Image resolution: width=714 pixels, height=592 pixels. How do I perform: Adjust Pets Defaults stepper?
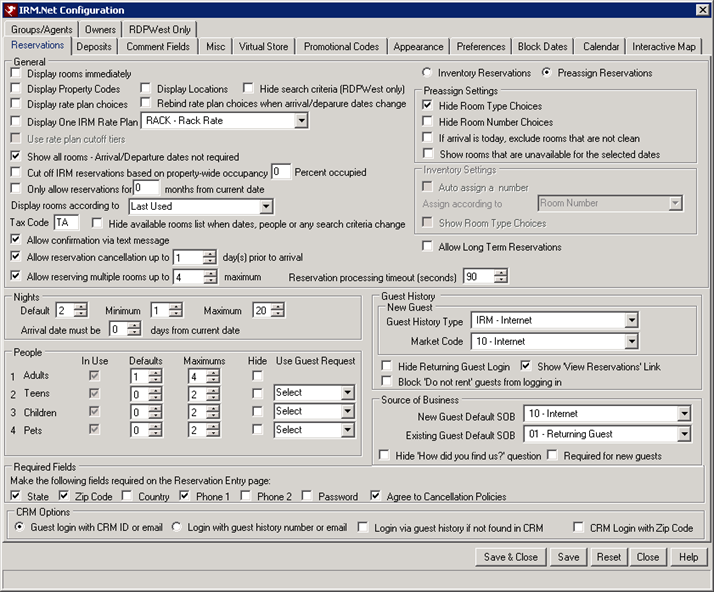(155, 430)
